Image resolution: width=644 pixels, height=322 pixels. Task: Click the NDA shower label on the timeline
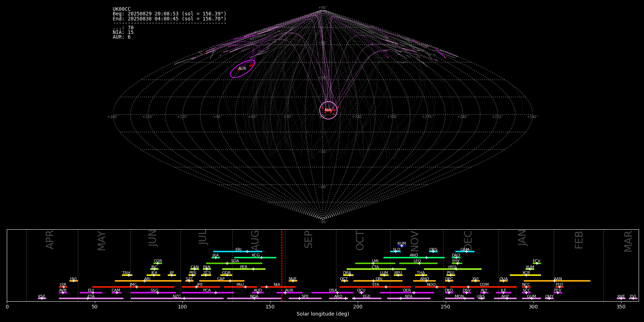point(254,297)
